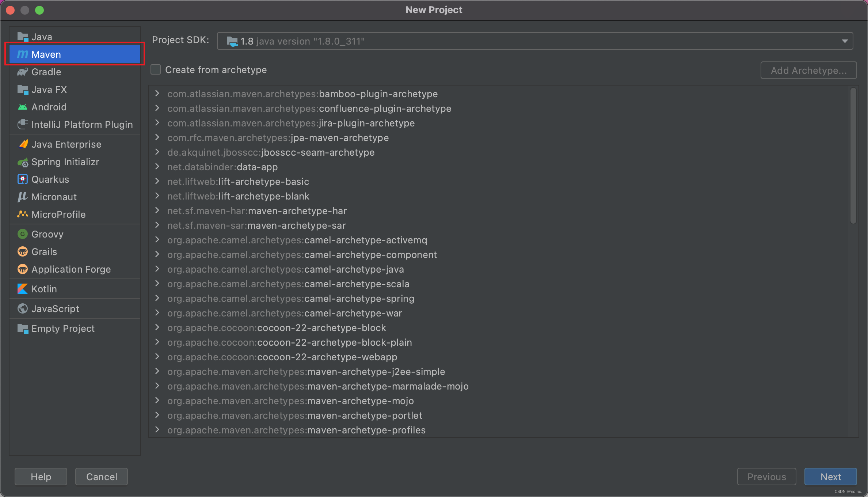This screenshot has height=497, width=868.
Task: Click the Java FX folder icon
Action: (x=23, y=90)
